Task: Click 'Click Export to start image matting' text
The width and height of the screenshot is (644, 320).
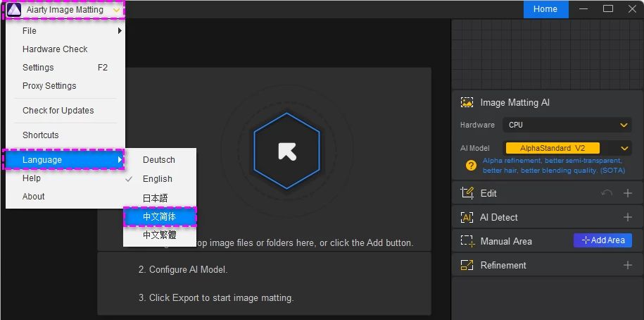Action: (x=216, y=297)
